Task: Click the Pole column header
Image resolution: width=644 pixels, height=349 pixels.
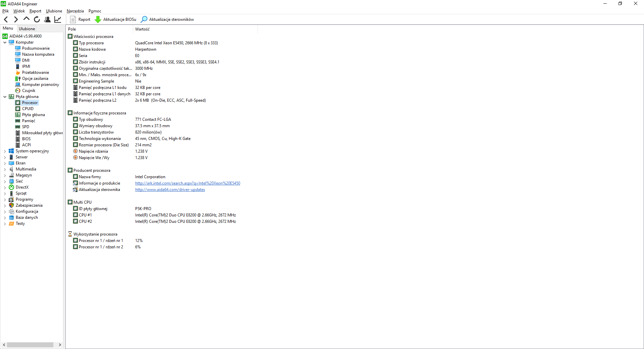Action: click(x=99, y=29)
